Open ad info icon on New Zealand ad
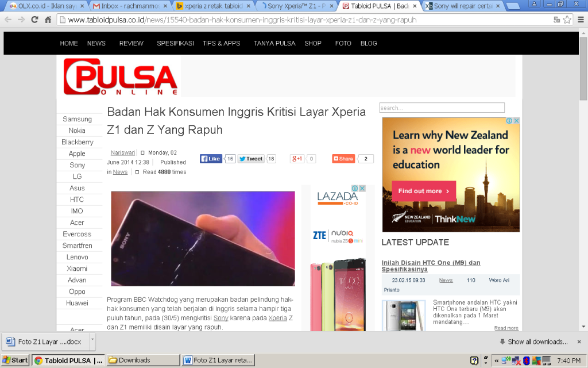This screenshot has width=588, height=368. pyautogui.click(x=509, y=121)
